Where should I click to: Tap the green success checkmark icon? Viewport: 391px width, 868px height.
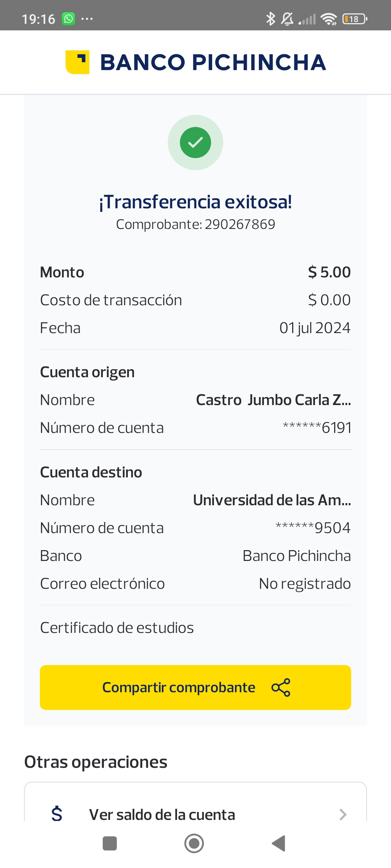point(195,142)
